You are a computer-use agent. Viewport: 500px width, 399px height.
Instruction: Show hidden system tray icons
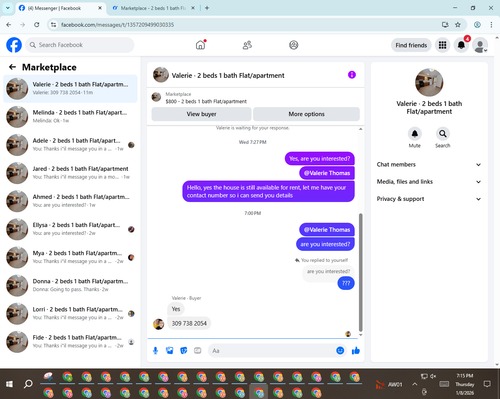[x=414, y=384]
